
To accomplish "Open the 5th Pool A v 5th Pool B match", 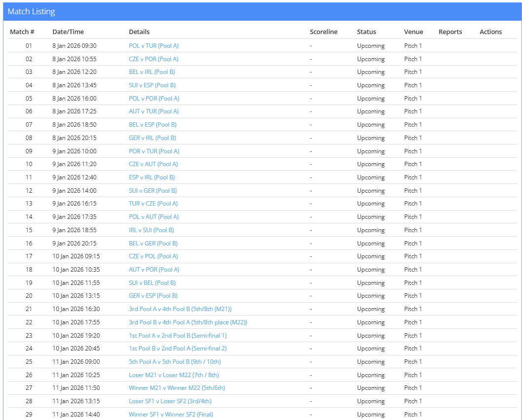I will point(174,362).
